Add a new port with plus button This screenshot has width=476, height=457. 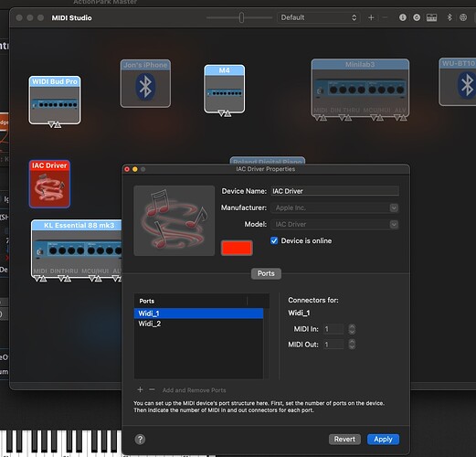(140, 389)
